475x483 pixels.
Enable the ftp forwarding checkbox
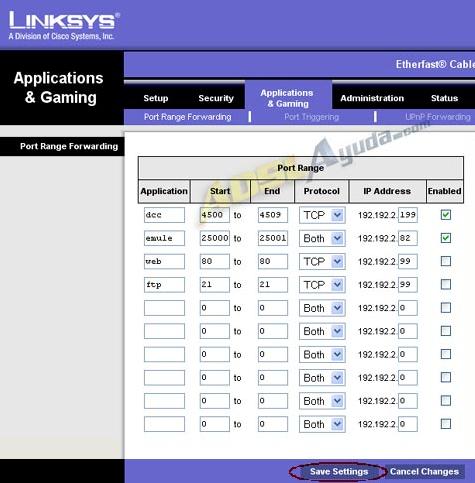tap(446, 284)
